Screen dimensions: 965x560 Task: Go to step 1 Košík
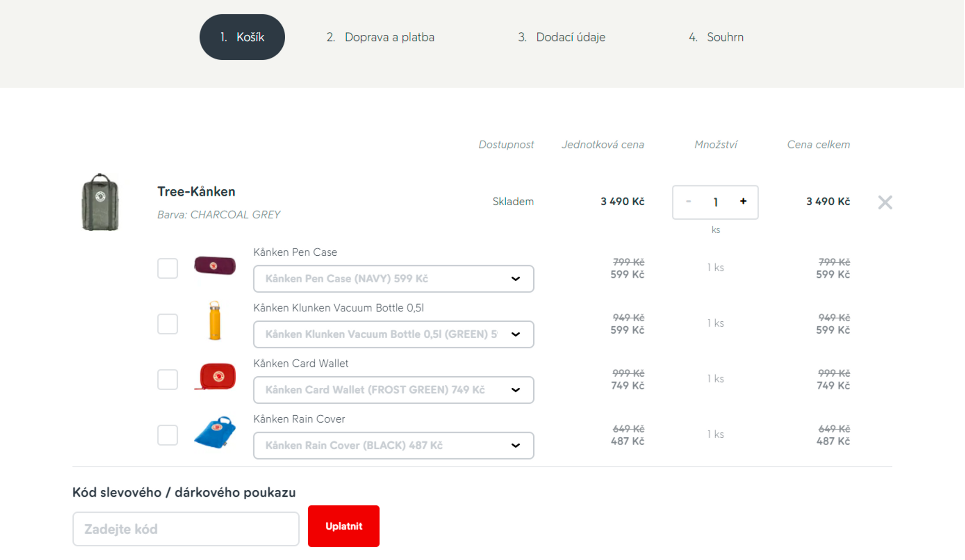point(242,37)
